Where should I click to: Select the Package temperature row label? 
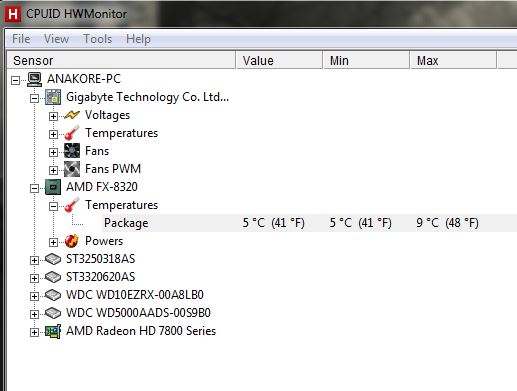point(126,223)
